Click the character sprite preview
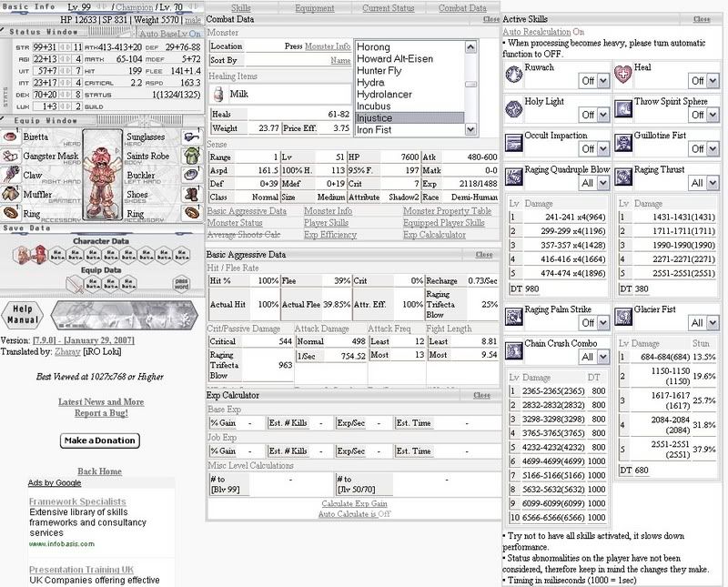This screenshot has height=587, width=728. click(103, 175)
